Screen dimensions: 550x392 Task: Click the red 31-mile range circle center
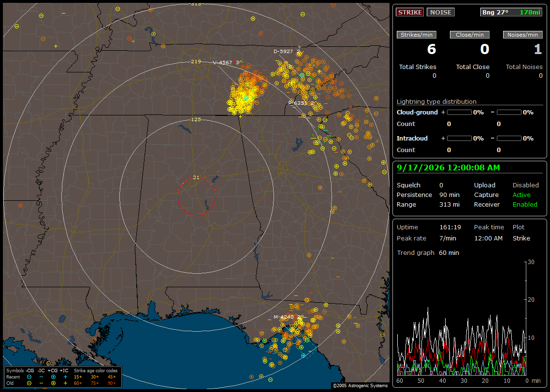(x=196, y=196)
